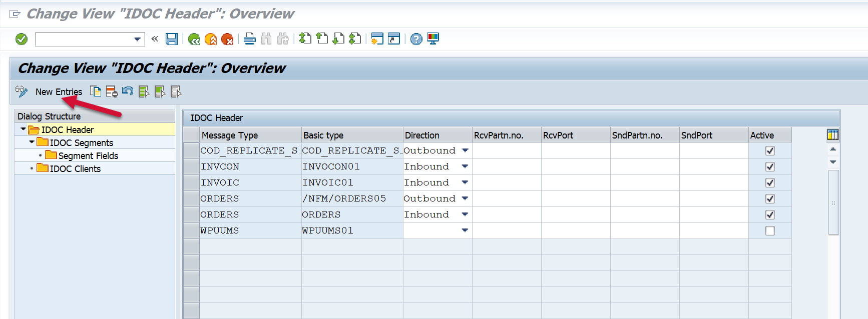Open table column settings icon
Image resolution: width=868 pixels, height=319 pixels.
(832, 134)
